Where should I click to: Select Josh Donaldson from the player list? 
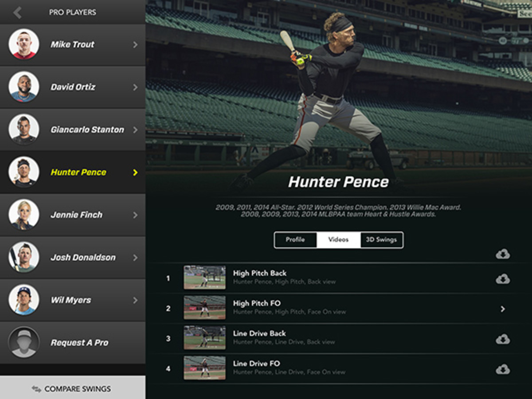(73, 258)
